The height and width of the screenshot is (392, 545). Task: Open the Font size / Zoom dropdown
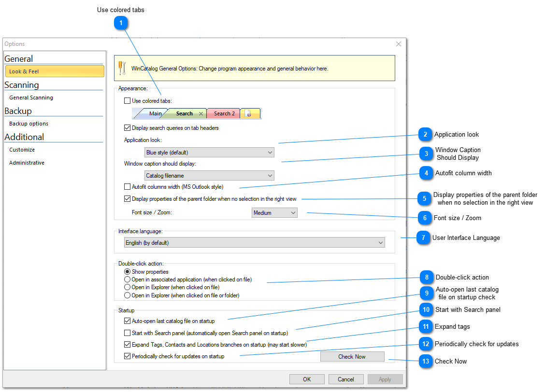click(x=274, y=213)
